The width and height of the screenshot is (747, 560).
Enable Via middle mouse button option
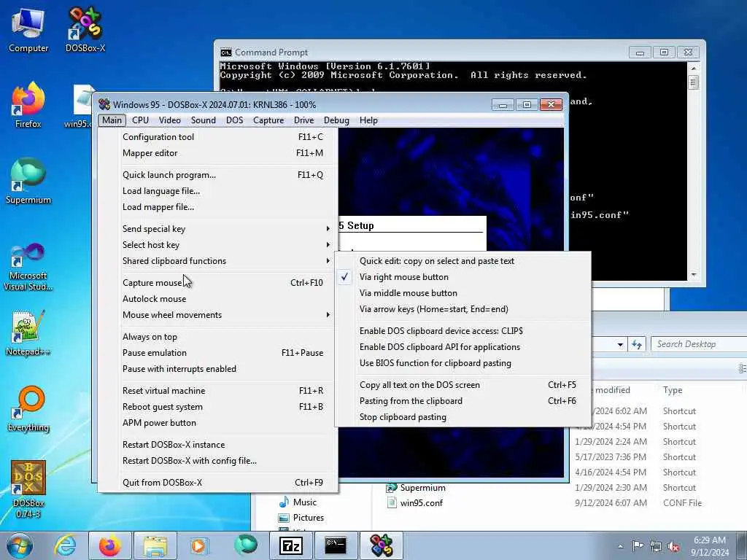tap(462, 293)
